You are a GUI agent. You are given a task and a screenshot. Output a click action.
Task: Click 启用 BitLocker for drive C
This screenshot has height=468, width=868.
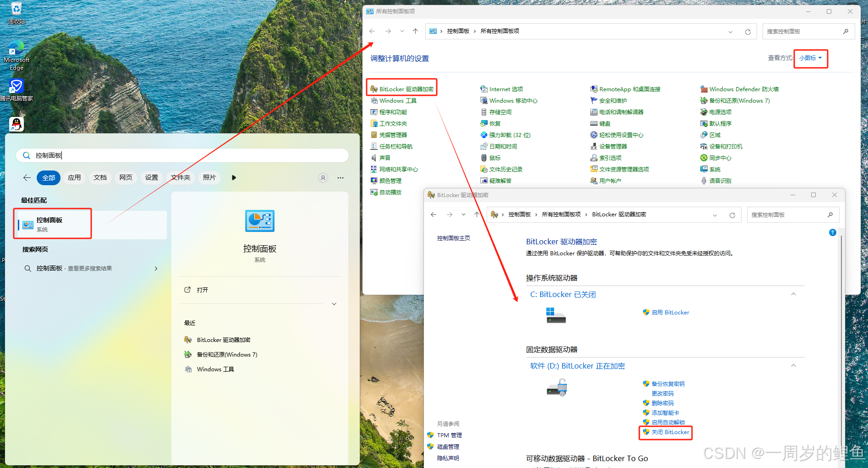click(666, 313)
